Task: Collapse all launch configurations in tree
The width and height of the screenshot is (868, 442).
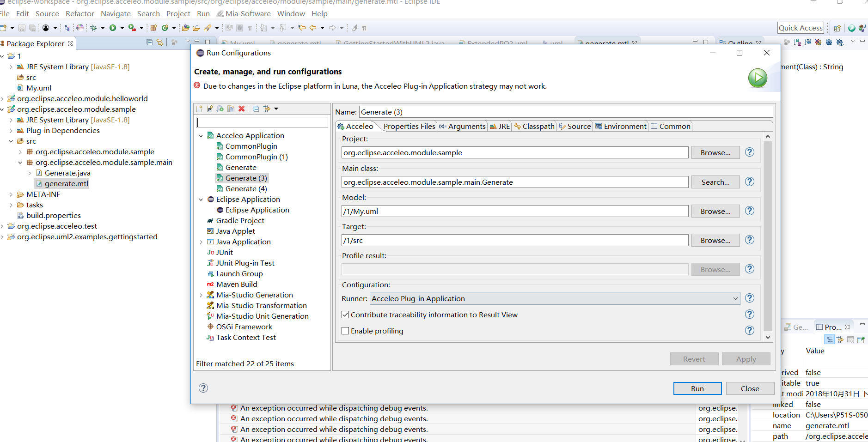Action: tap(256, 109)
